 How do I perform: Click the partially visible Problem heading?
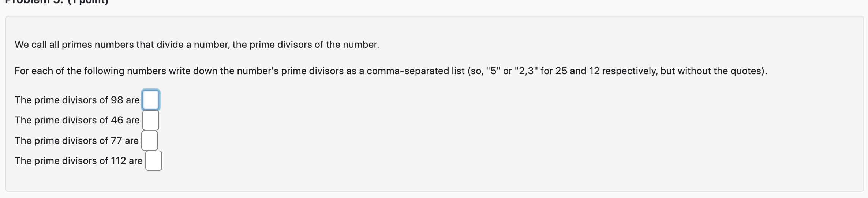[54, 2]
